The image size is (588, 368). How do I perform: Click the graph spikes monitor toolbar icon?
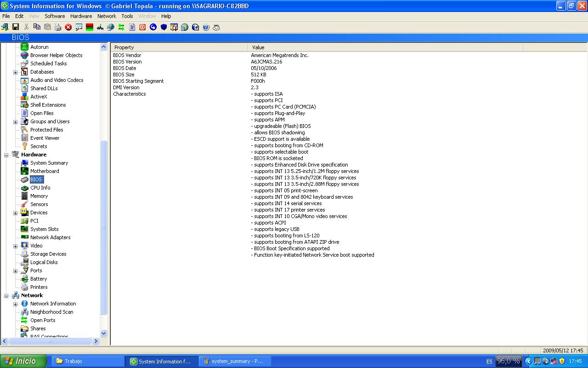click(100, 27)
